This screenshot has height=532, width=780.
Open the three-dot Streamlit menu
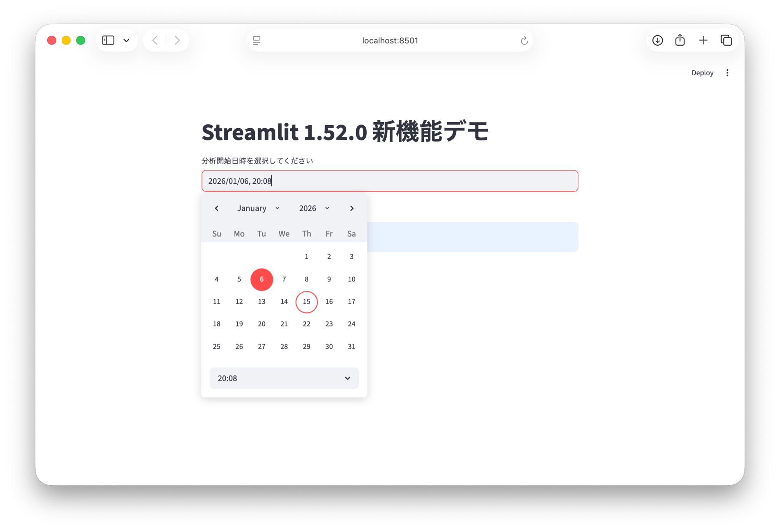pyautogui.click(x=727, y=73)
